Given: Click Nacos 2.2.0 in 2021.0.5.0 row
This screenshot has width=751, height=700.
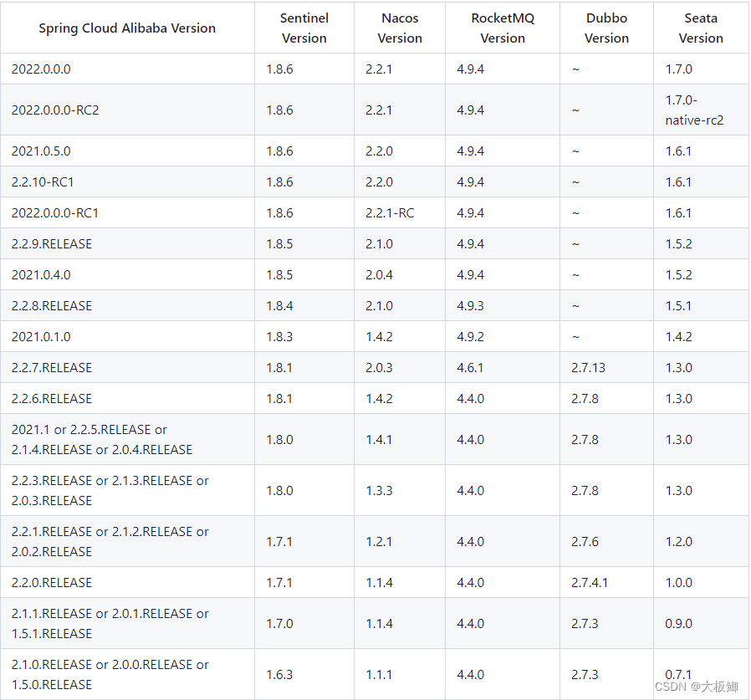Looking at the screenshot, I should [380, 151].
